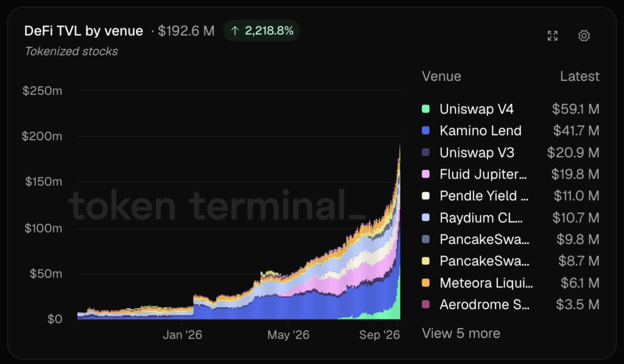Click the $11.0 M latest value
Screen dimensions: 624x364
coord(576,195)
